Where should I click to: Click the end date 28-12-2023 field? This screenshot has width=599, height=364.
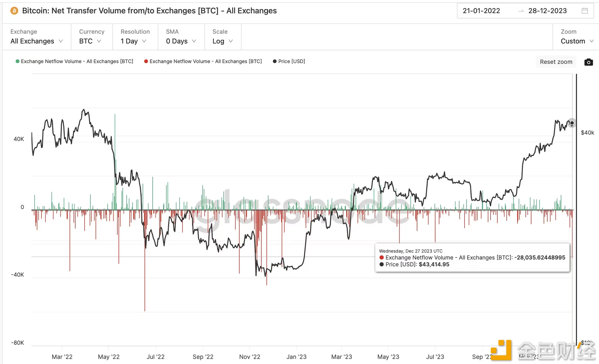547,11
